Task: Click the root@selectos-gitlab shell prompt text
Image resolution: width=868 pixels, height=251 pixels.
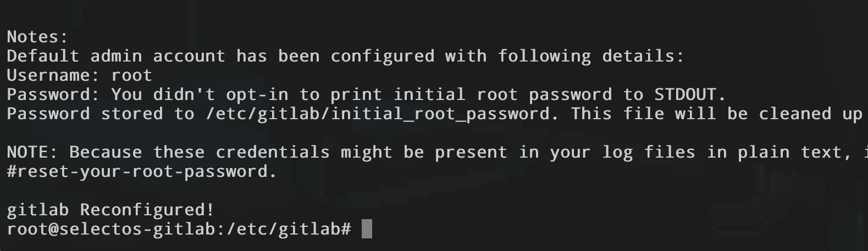Action: pos(179,229)
